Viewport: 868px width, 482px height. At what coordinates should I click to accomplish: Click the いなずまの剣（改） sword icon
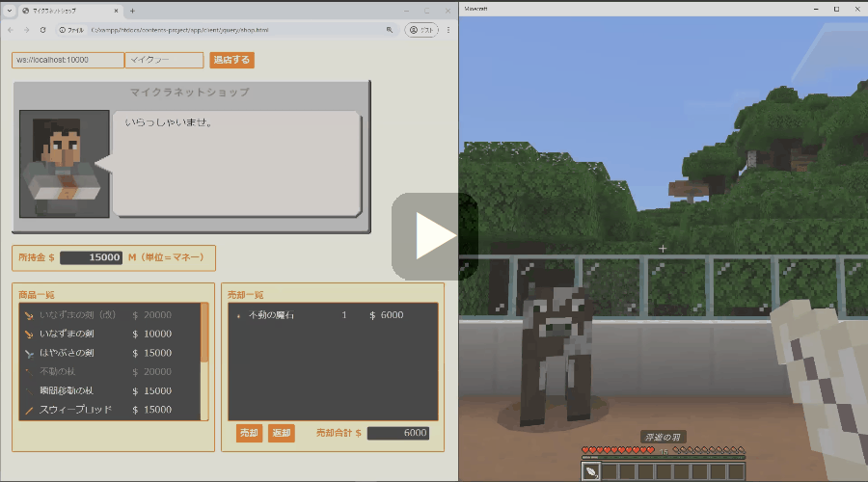tap(29, 315)
